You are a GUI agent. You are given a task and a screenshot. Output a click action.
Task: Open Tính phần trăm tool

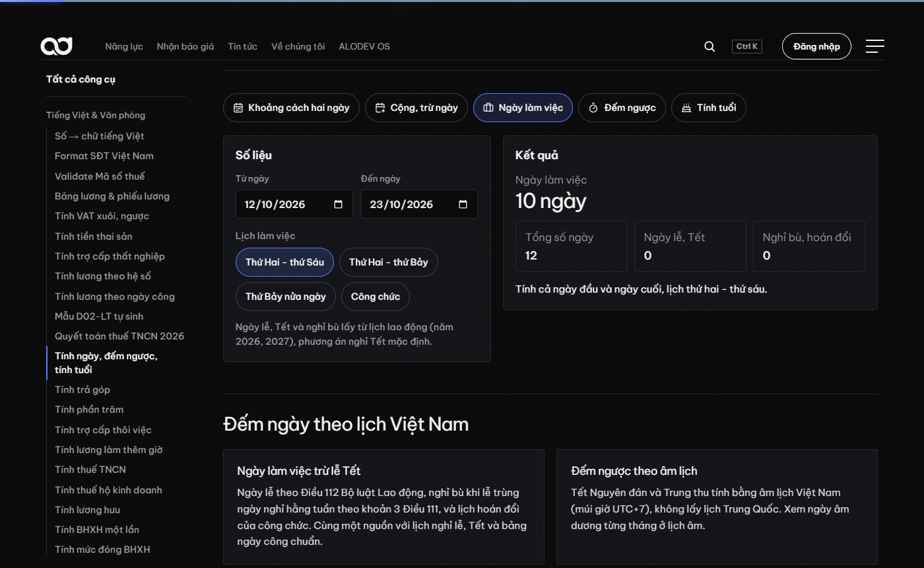(x=89, y=409)
